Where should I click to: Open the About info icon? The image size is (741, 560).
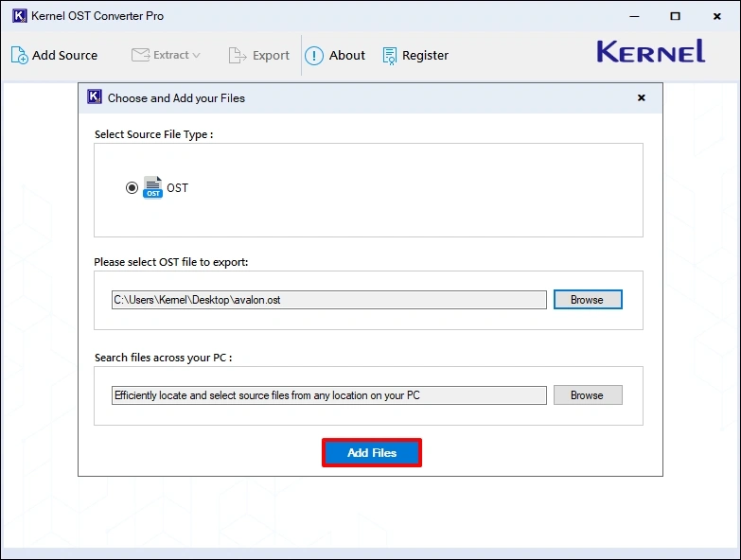314,56
